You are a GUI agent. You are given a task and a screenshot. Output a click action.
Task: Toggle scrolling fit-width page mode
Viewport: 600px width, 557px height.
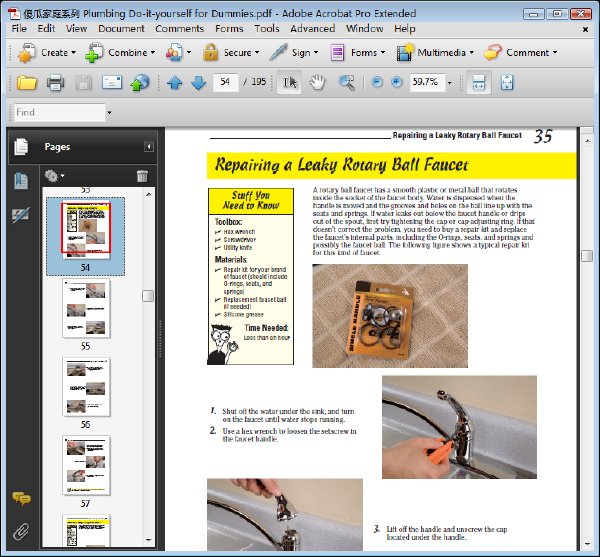pos(479,82)
